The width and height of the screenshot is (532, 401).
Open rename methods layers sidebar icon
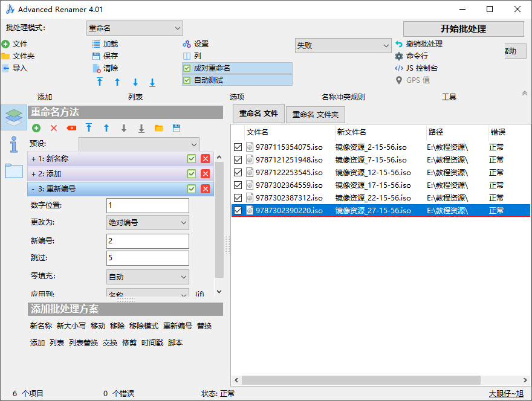click(14, 117)
